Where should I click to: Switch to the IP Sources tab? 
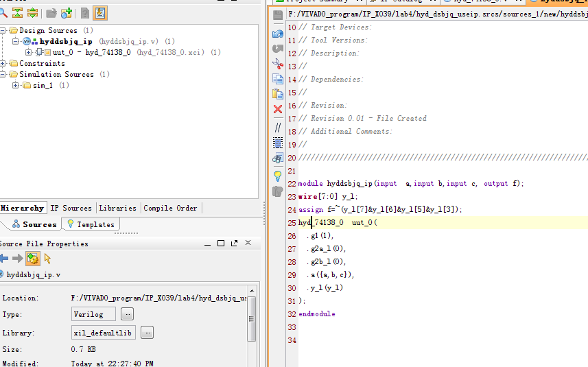[x=71, y=209]
